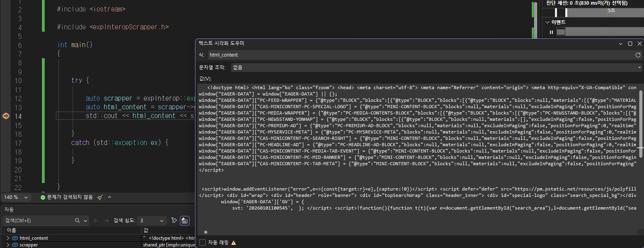The height and width of the screenshot is (248, 644).
Task: Close the 텍스트 시각화 도우미 window
Action: (639, 44)
